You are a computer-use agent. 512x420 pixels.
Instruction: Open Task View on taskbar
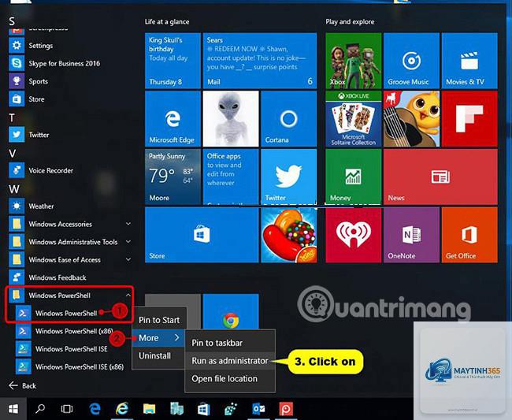(x=67, y=409)
